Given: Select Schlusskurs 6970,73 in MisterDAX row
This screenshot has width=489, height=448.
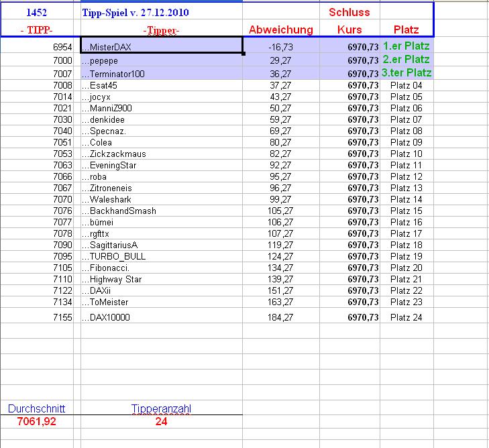Looking at the screenshot, I should (x=349, y=46).
